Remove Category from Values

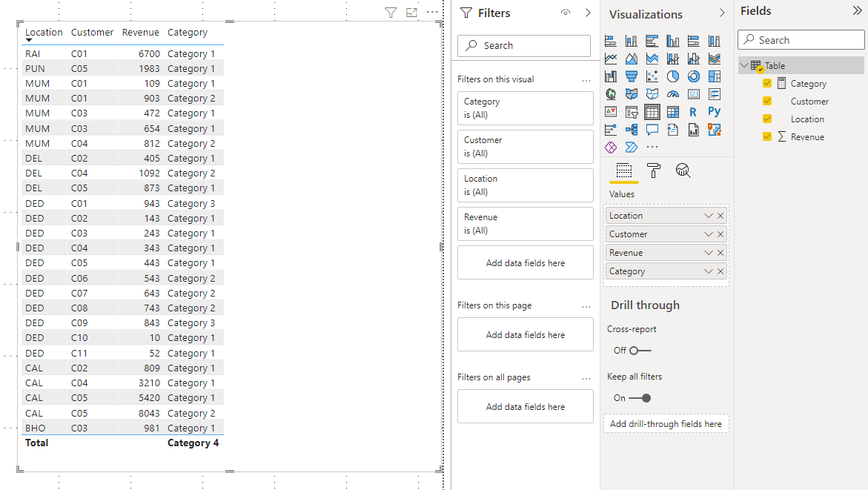[x=720, y=271]
